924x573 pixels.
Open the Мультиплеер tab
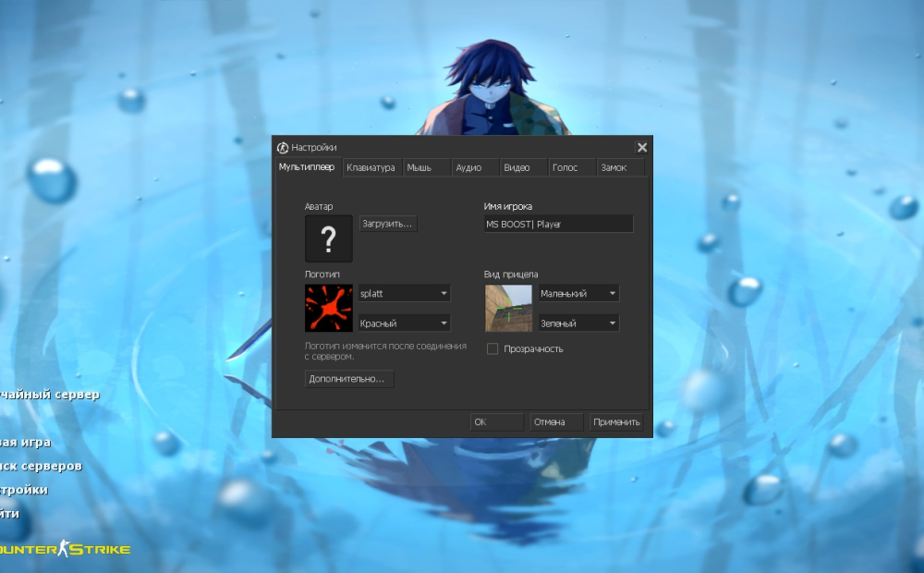[309, 167]
